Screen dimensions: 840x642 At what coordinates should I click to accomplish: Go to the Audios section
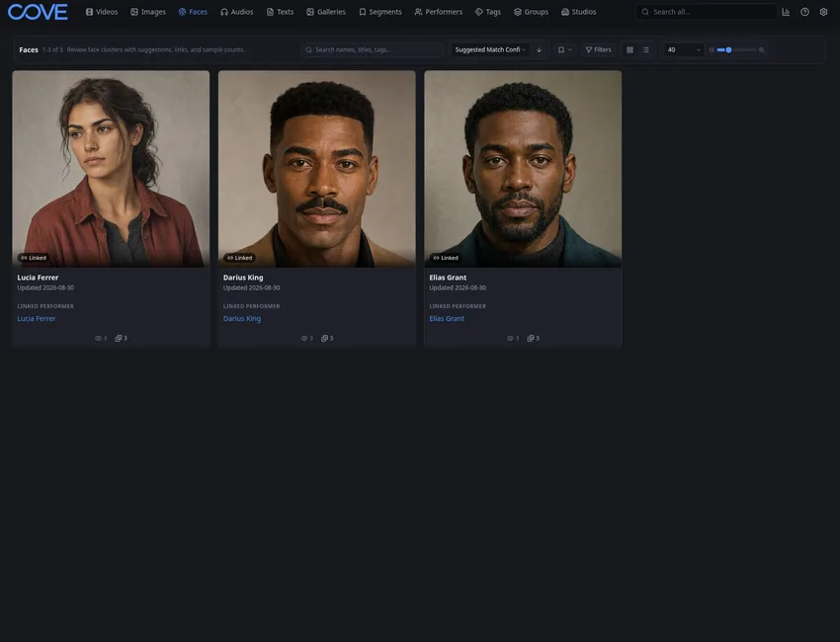237,12
